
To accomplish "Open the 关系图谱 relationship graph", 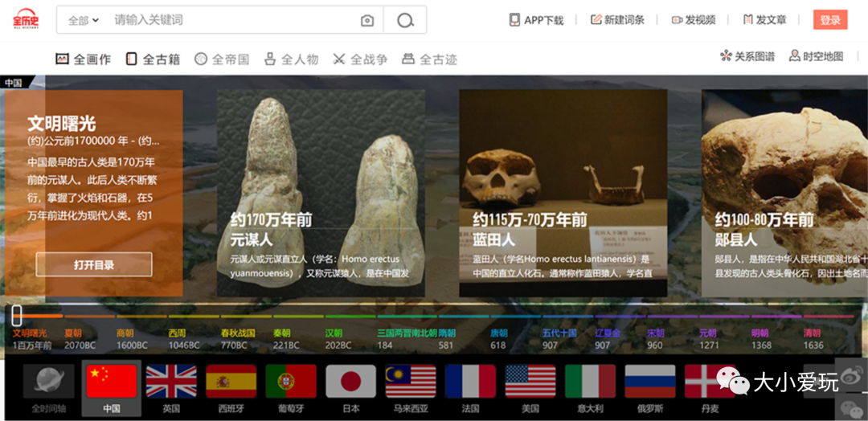I will pyautogui.click(x=747, y=56).
